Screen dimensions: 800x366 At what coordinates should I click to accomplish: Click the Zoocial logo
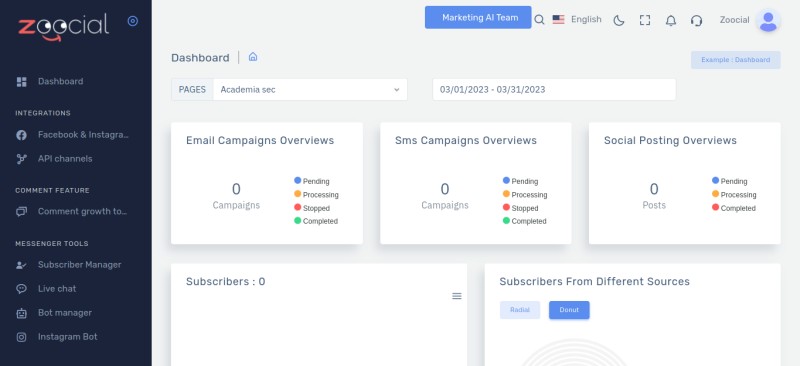(64, 27)
